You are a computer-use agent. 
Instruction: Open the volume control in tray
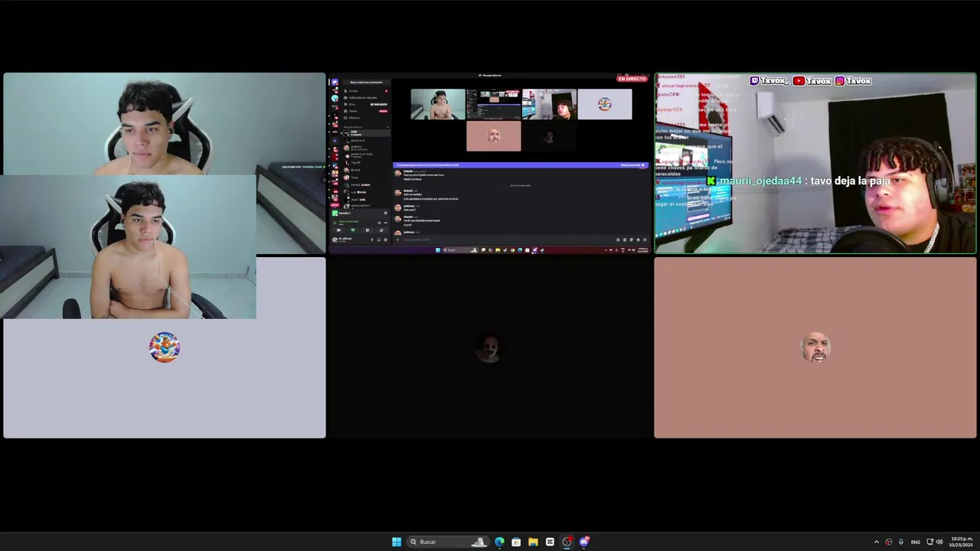939,542
